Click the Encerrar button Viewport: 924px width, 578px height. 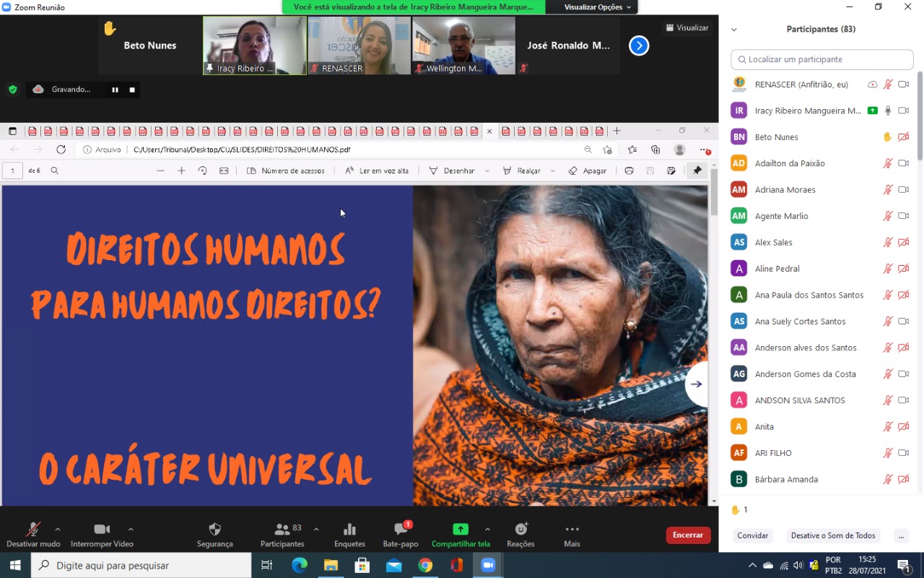[x=687, y=535]
